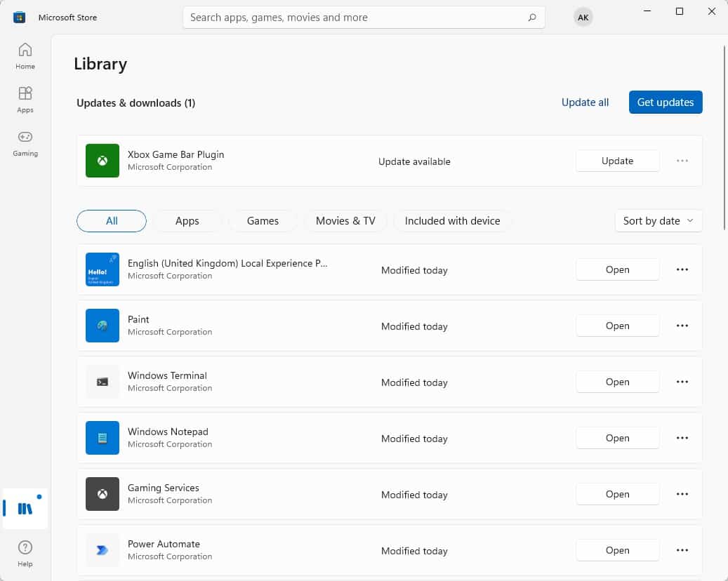Open the Paint app
This screenshot has width=728, height=581.
tap(618, 326)
